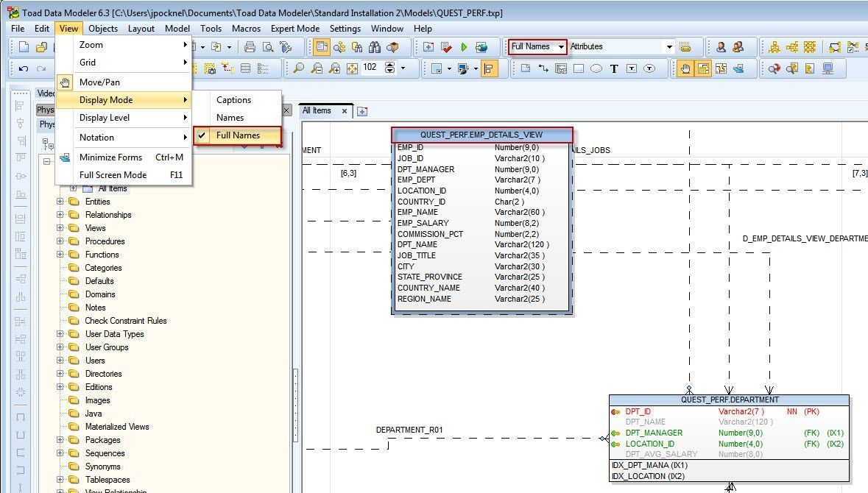Screen dimensions: 868x493
Task: Expand the Entities tree node
Action: point(60,202)
